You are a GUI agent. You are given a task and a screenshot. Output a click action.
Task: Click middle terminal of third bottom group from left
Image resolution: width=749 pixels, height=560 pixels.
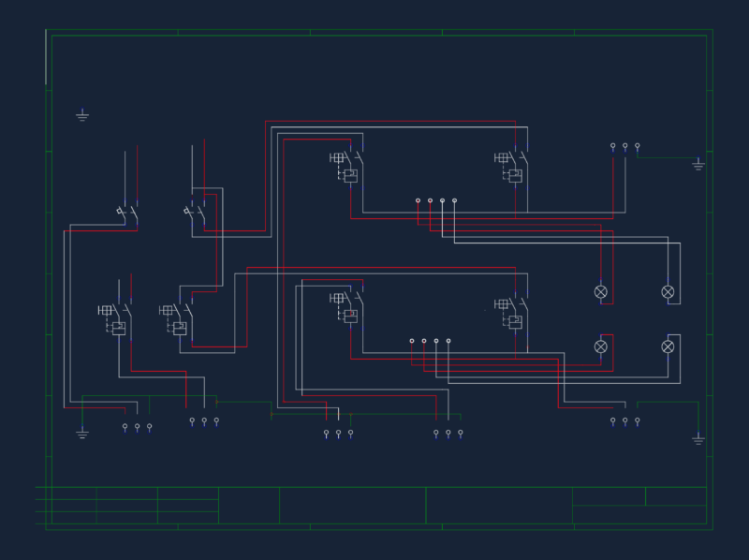coord(339,435)
